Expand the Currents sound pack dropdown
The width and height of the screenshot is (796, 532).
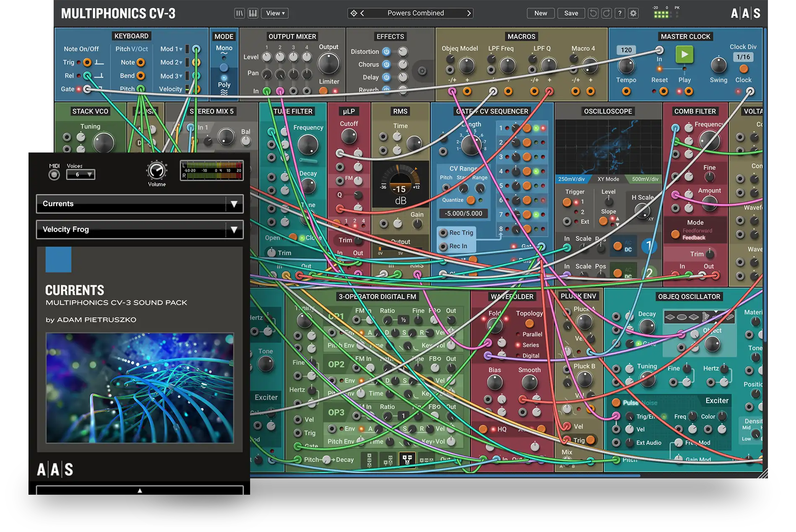pos(234,204)
